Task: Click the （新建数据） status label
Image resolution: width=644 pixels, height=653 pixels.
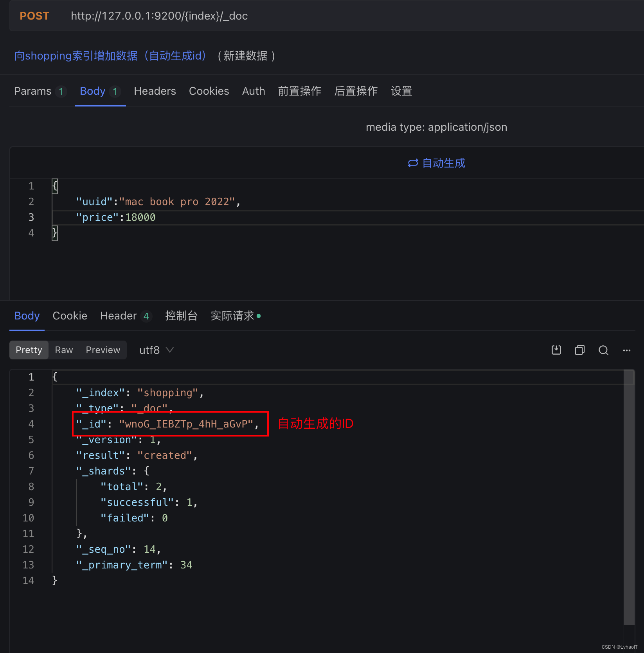Action: click(246, 56)
